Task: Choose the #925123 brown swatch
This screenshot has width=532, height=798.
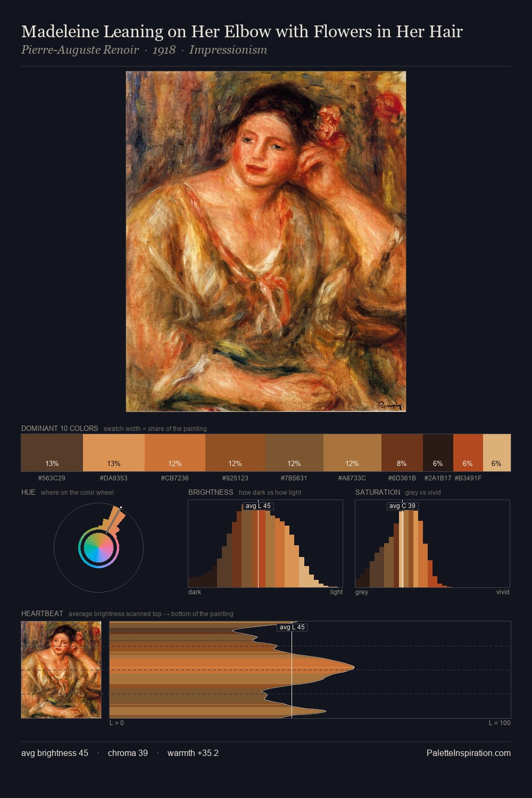Action: point(235,453)
